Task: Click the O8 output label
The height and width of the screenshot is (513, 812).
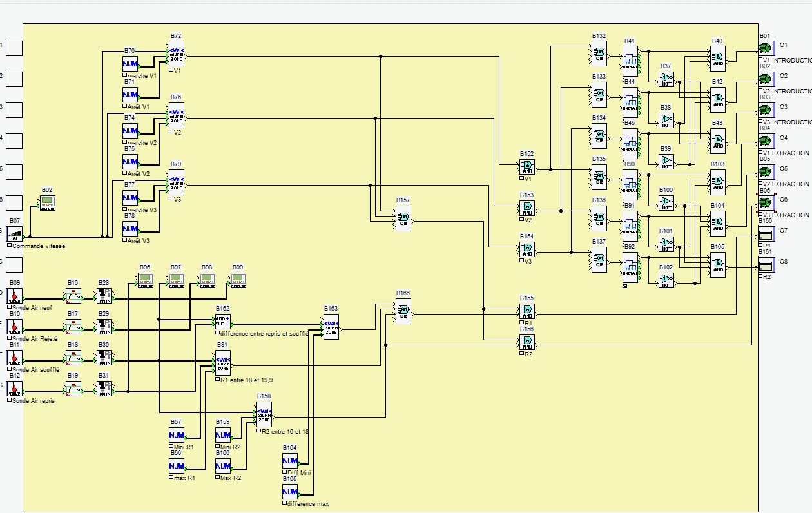Action: (x=784, y=262)
